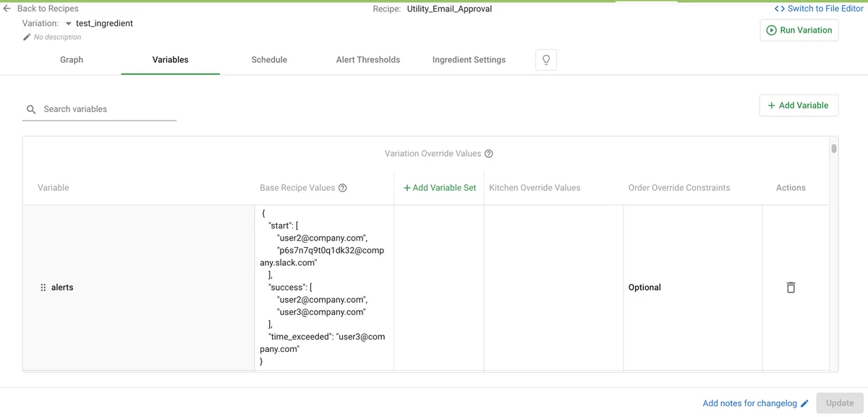Delete the alerts variable using trash icon

[x=791, y=287]
